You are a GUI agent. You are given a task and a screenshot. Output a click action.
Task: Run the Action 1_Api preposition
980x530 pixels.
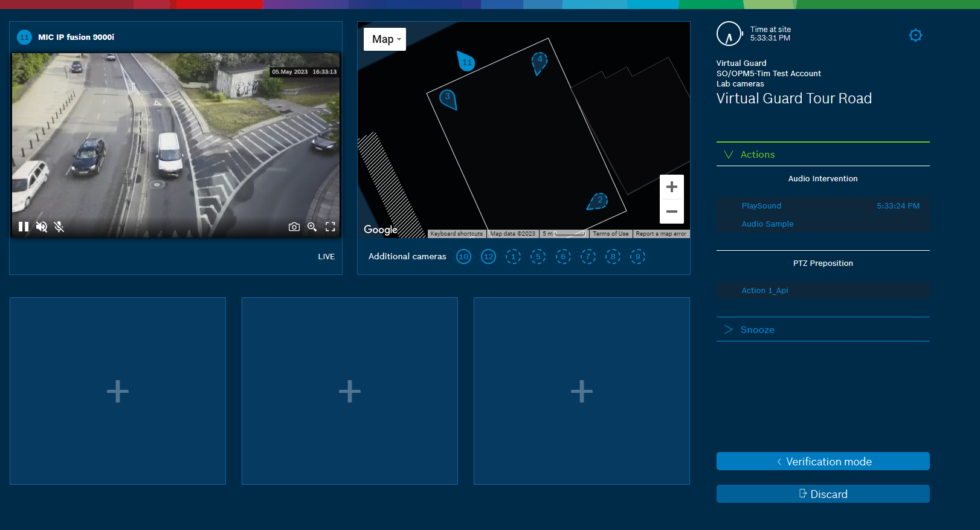(x=764, y=291)
